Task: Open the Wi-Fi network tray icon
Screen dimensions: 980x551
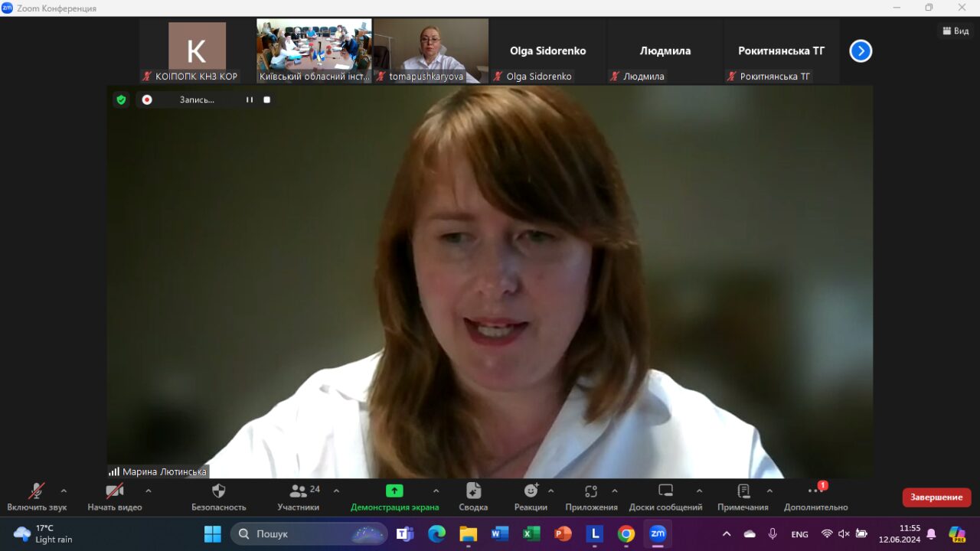Action: coord(827,533)
